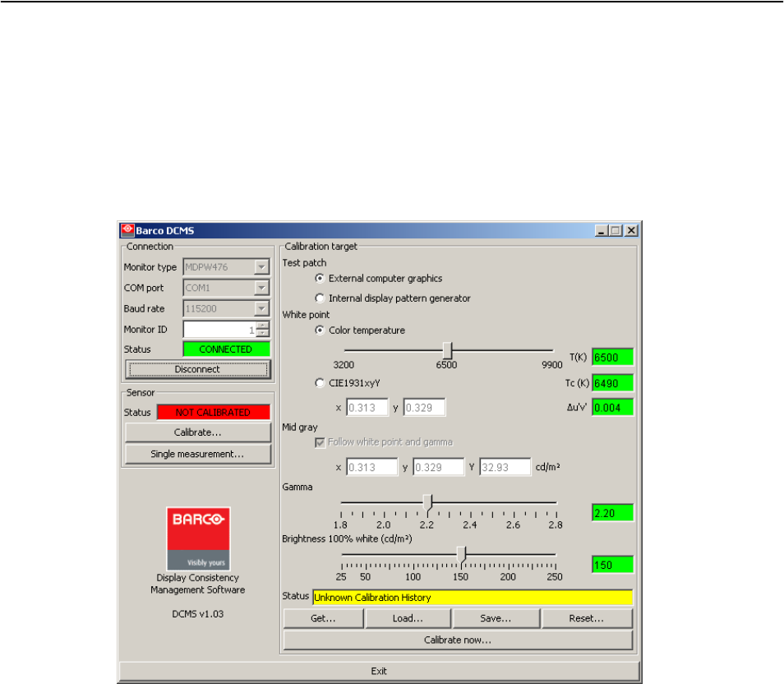This screenshot has width=784, height=684.
Task: Toggle Follow white point and gamma checkbox
Action: tap(321, 442)
